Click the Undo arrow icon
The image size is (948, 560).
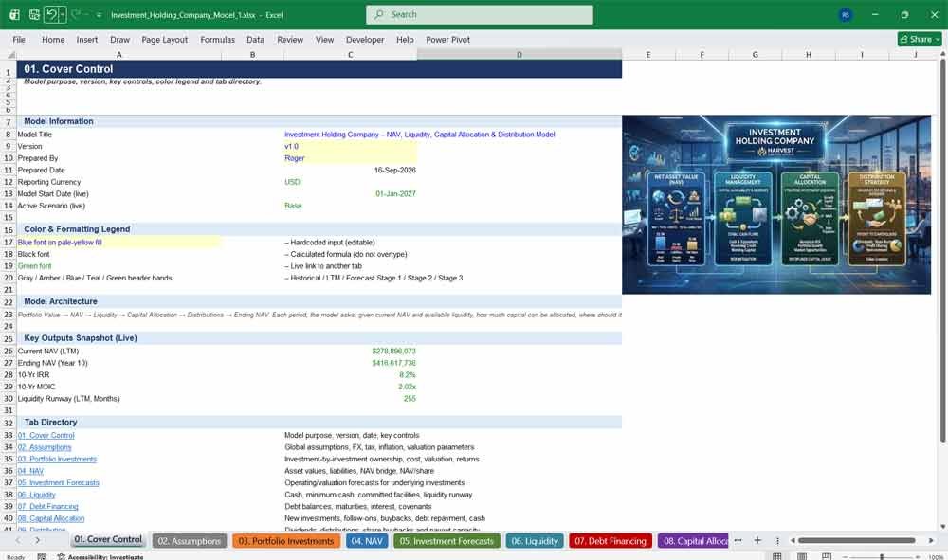point(51,14)
